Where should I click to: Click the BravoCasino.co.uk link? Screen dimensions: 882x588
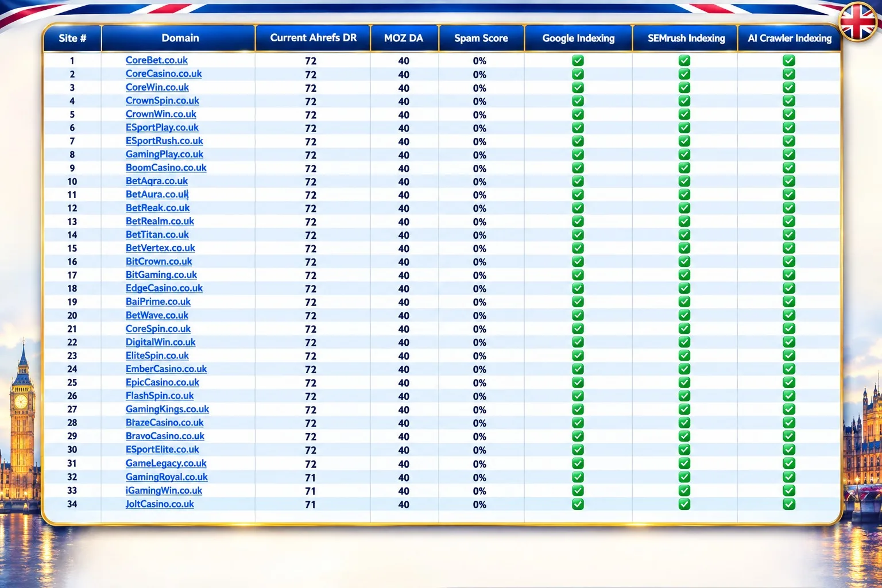click(x=165, y=436)
